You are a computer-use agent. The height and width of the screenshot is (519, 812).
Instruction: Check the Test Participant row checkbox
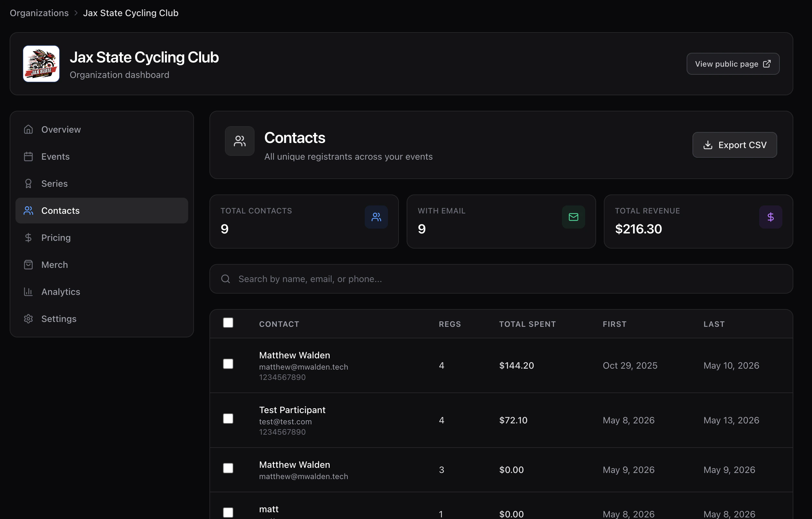pos(228,419)
